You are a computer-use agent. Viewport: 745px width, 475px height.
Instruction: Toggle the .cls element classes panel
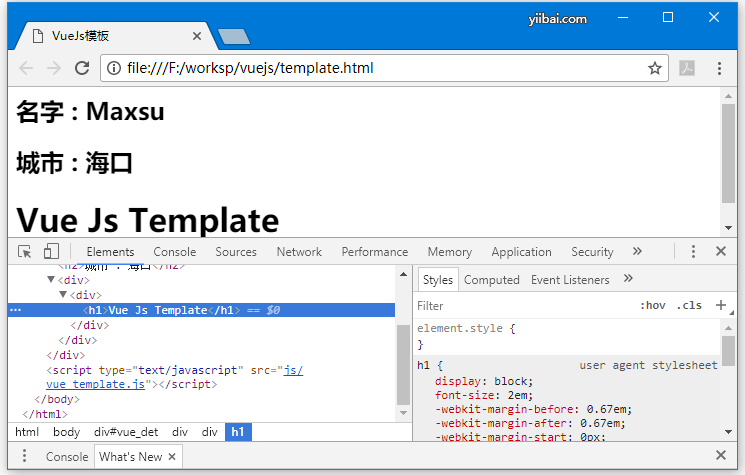point(689,306)
